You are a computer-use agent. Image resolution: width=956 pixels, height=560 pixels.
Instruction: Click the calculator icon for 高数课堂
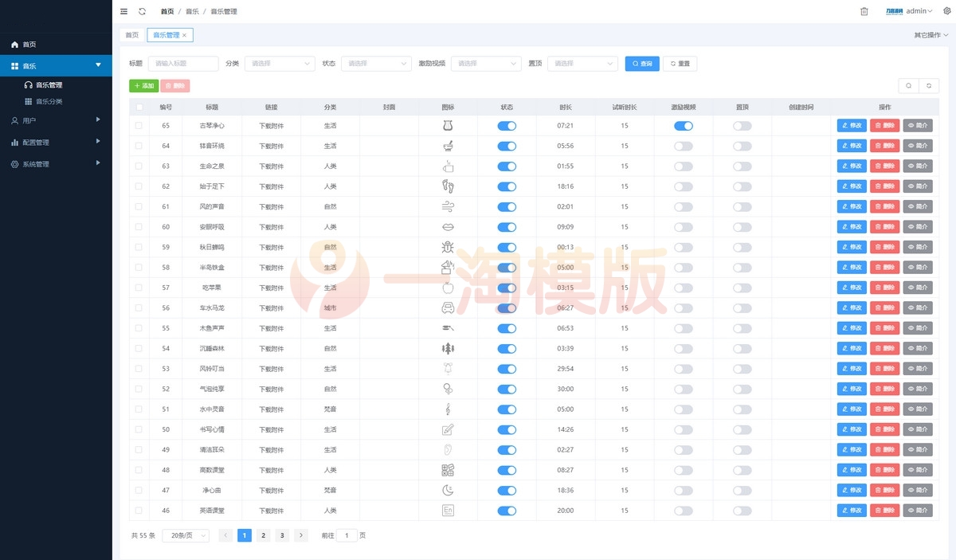pos(448,470)
